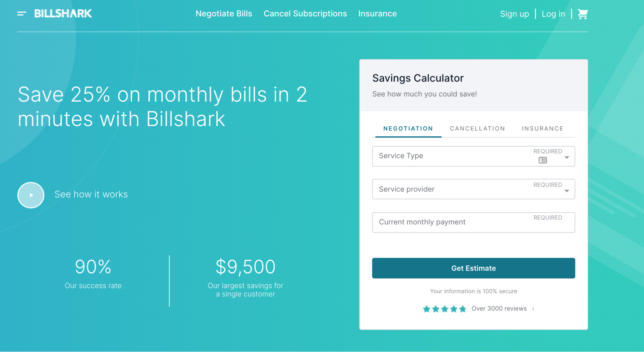
Task: Open Cancel Subscriptions nav item
Action: (305, 14)
